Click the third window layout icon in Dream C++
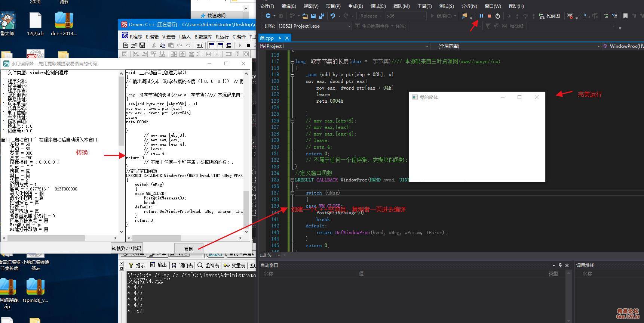The width and height of the screenshot is (644, 323). 228,45
